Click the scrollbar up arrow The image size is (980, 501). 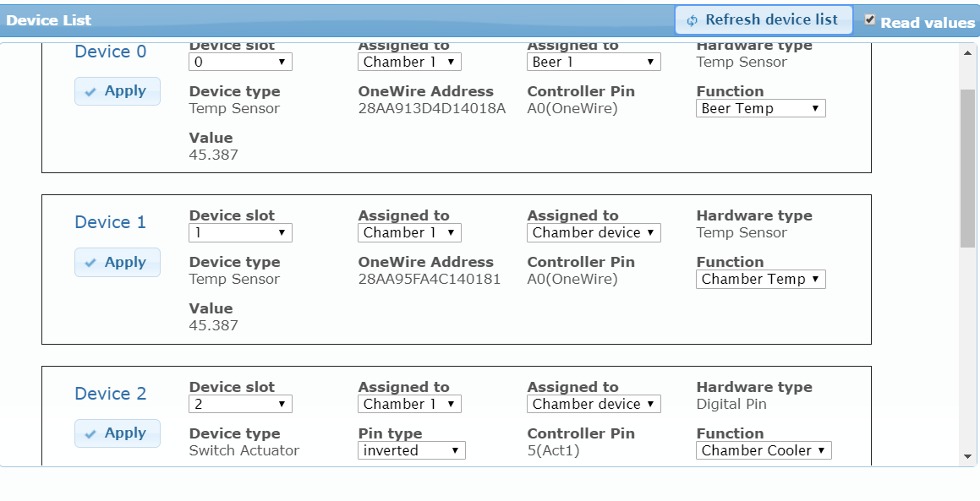[x=967, y=52]
